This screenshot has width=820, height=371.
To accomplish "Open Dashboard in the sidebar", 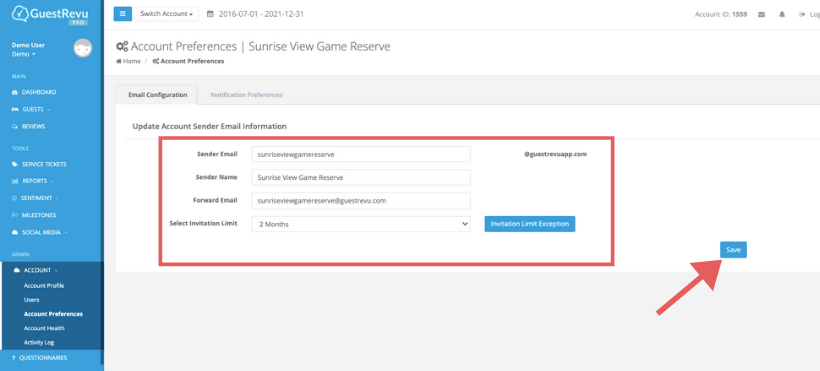I will pos(39,92).
